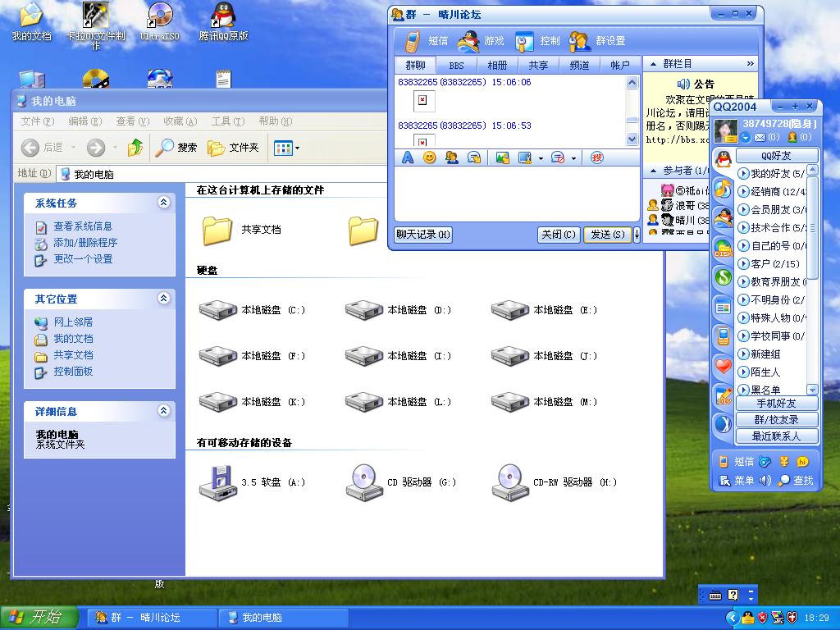The image size is (840, 630).
Task: Collapse the 详细信息 panel
Action: point(164,411)
